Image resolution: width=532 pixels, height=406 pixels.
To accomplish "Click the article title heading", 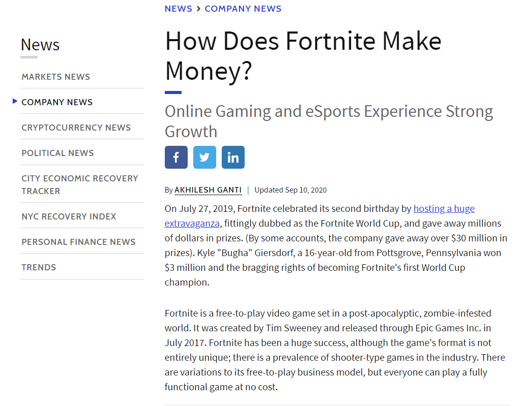I will pyautogui.click(x=303, y=55).
